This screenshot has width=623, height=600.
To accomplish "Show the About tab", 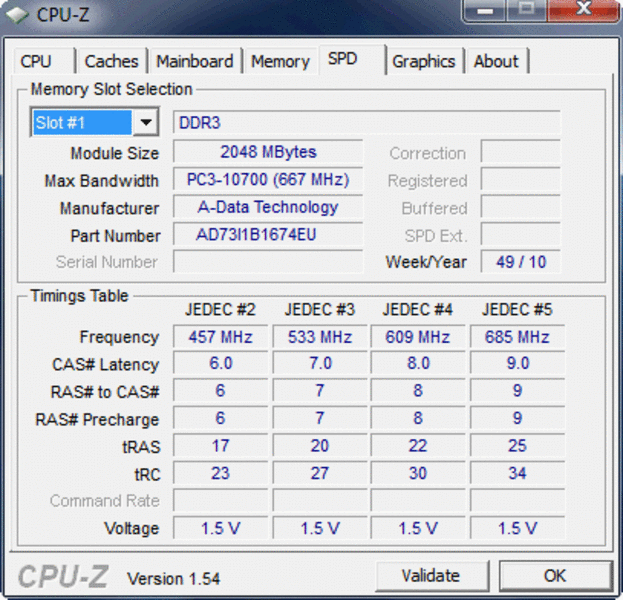I will [497, 61].
